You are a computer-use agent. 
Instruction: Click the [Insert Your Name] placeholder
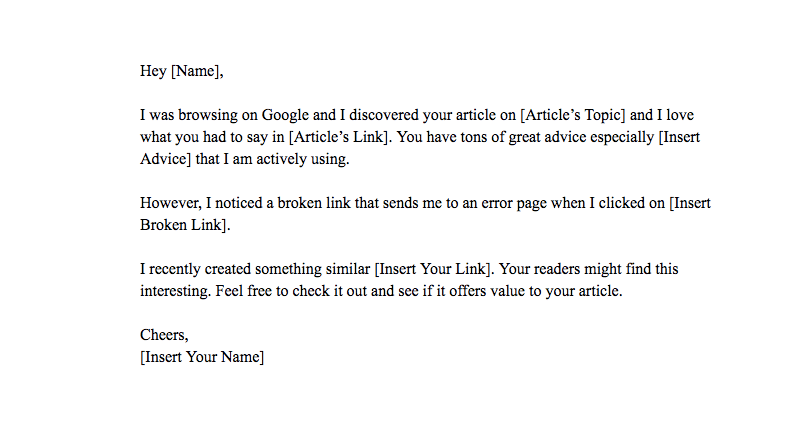[x=201, y=357]
